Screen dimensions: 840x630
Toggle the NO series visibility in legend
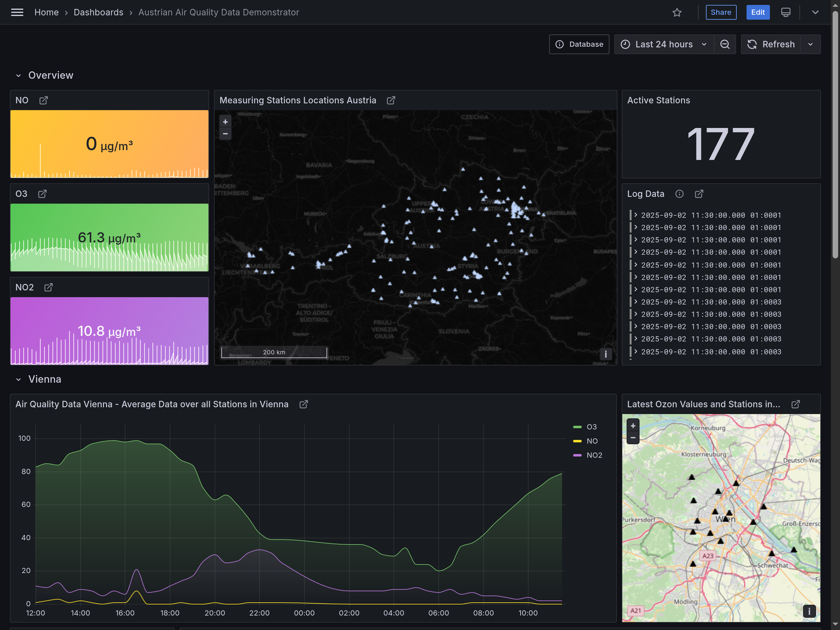[x=592, y=441]
